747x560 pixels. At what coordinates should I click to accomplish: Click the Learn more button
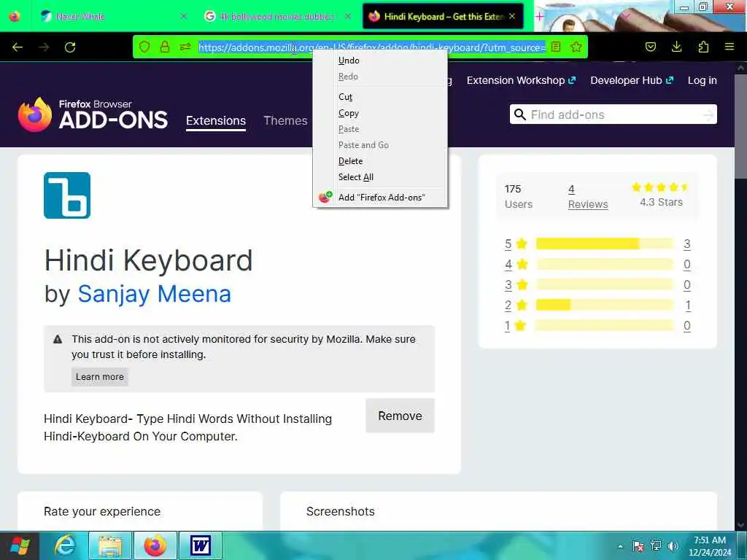(99, 377)
